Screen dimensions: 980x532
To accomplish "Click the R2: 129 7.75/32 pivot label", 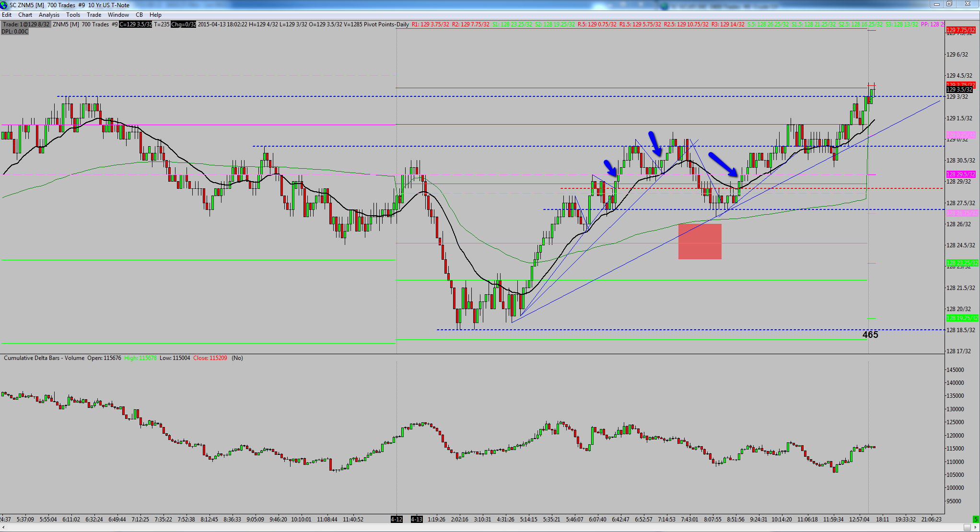I will (470, 24).
